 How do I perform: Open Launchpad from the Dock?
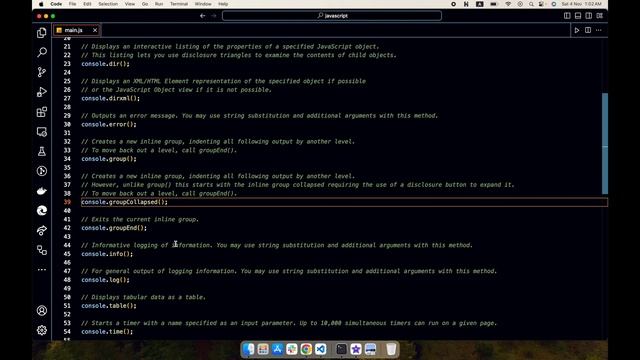(263, 349)
